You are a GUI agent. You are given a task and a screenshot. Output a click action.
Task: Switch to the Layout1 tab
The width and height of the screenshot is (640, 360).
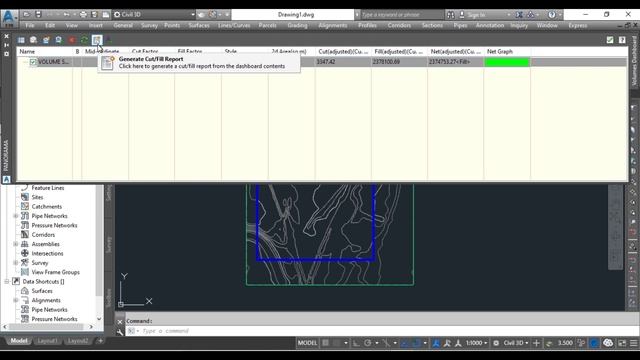pos(47,341)
